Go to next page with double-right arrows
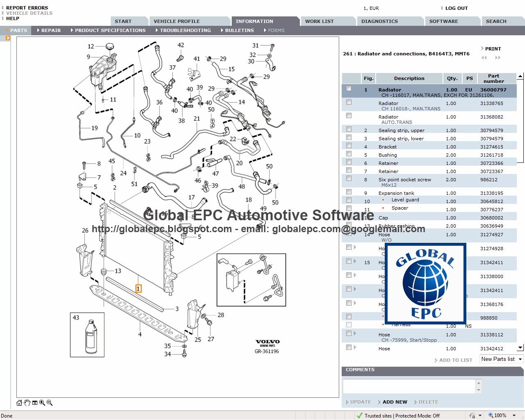The width and height of the screenshot is (525, 420). [x=498, y=58]
